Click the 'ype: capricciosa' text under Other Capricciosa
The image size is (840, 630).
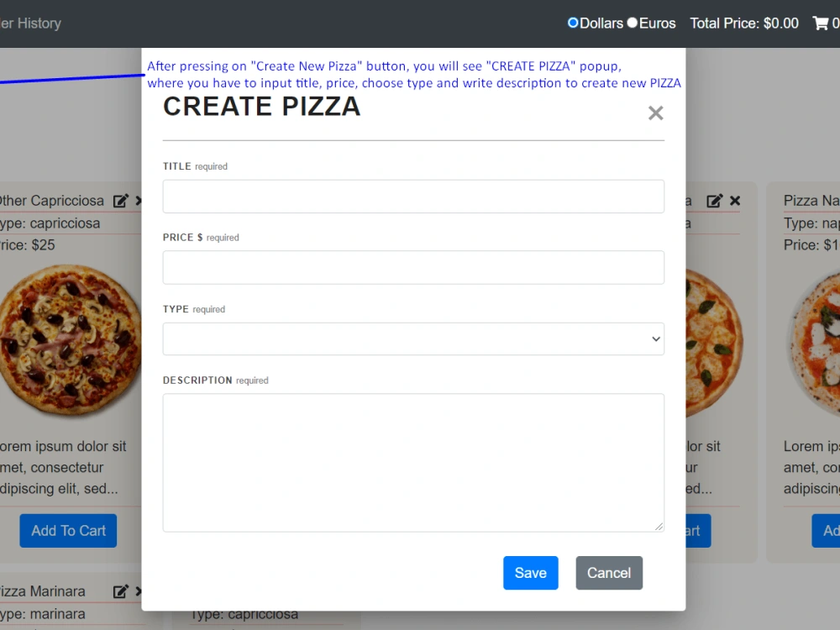tap(50, 223)
